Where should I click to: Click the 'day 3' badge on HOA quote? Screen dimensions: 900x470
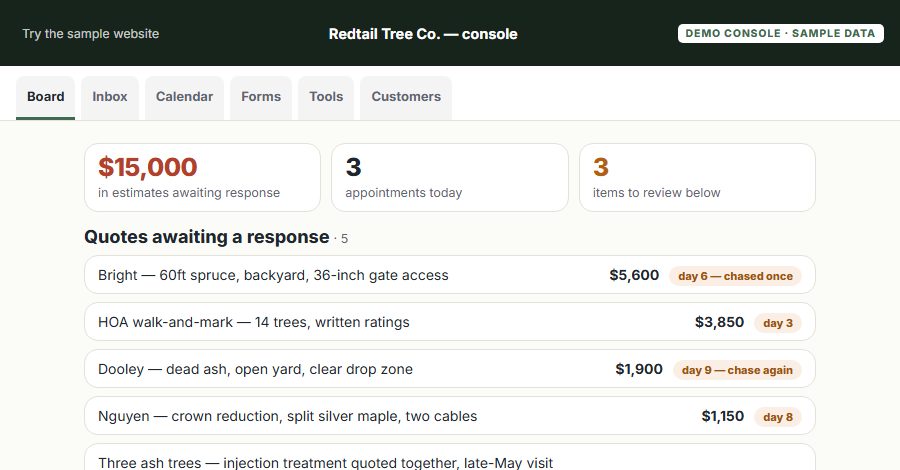[x=778, y=323]
